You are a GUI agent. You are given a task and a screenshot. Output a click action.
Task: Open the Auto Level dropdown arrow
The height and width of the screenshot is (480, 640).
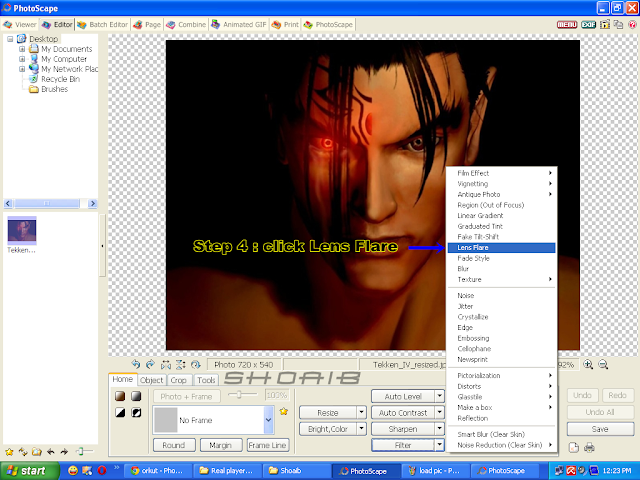[440, 396]
